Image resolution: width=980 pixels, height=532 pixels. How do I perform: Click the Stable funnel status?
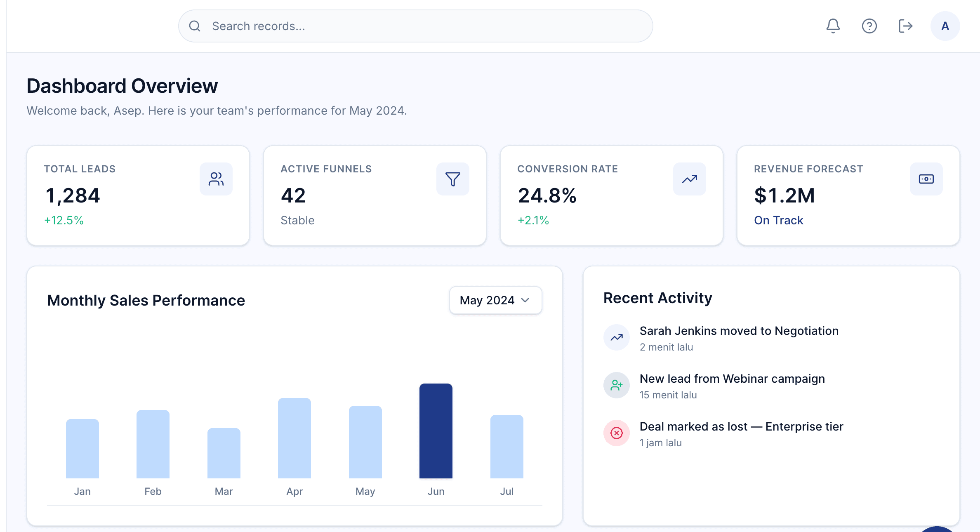(x=297, y=220)
